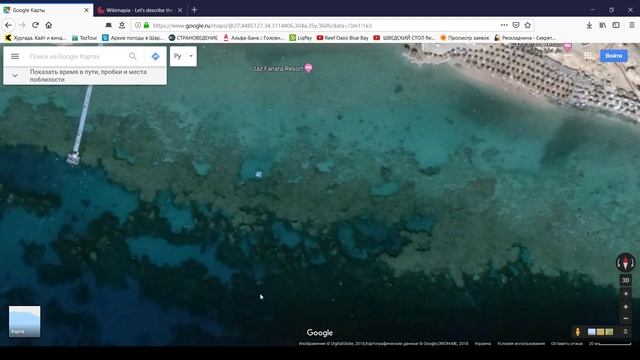Switch to the Wikimapia tab
This screenshot has height=360, width=640.
coord(139,10)
